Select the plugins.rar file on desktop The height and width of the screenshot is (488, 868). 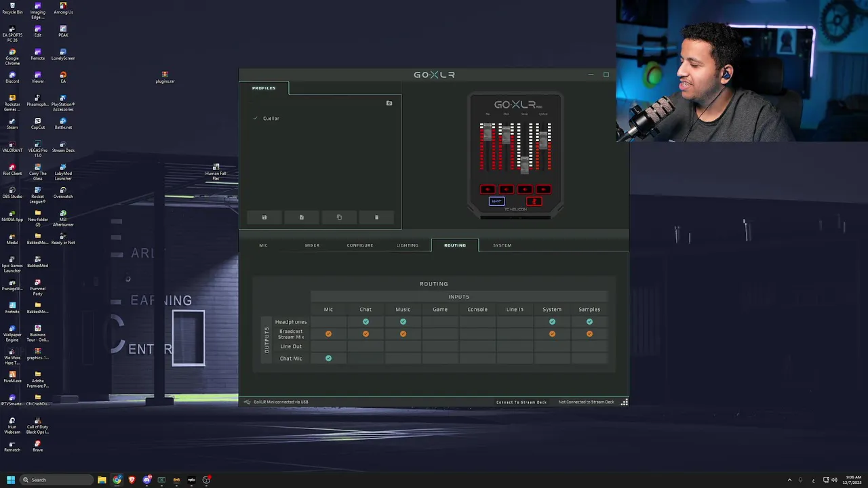click(x=165, y=77)
